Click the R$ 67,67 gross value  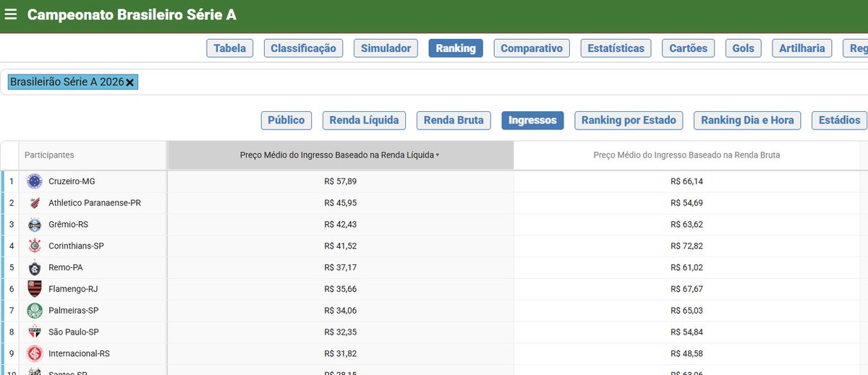[687, 289]
